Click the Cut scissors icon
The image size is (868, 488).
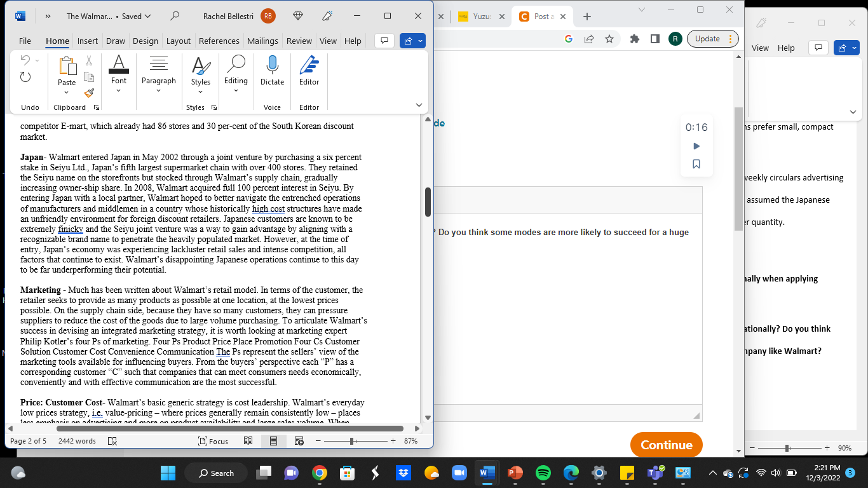89,60
